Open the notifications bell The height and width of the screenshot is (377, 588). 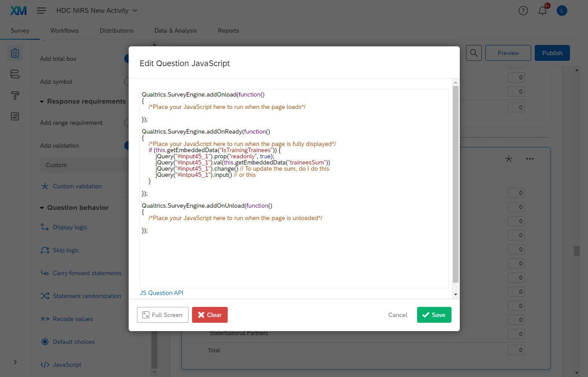click(x=543, y=11)
